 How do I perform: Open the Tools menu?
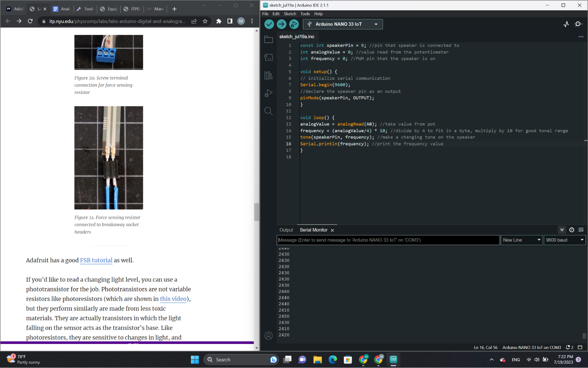305,14
